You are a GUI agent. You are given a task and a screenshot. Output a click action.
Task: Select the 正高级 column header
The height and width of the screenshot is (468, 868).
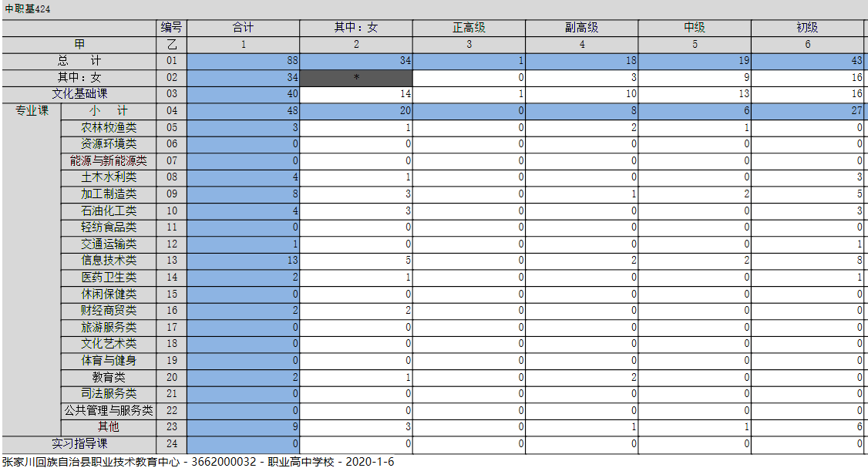(x=469, y=28)
